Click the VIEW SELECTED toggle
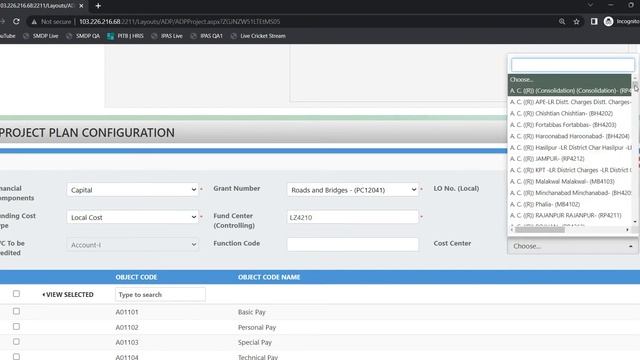The image size is (640, 360). click(68, 295)
